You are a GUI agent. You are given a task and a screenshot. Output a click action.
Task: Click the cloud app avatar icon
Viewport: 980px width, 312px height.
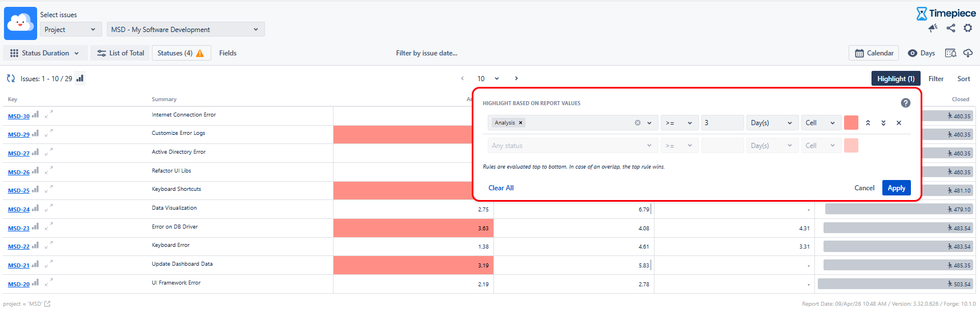(x=21, y=23)
